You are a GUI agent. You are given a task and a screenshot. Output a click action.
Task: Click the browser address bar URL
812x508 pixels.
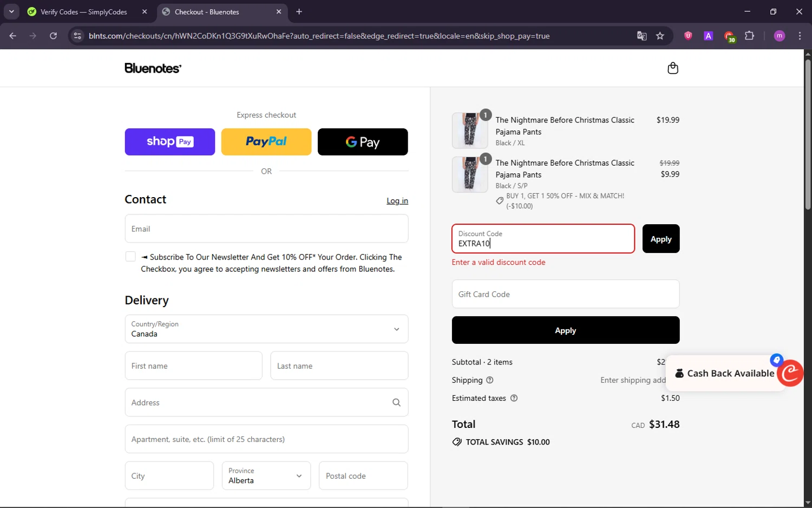(x=319, y=36)
